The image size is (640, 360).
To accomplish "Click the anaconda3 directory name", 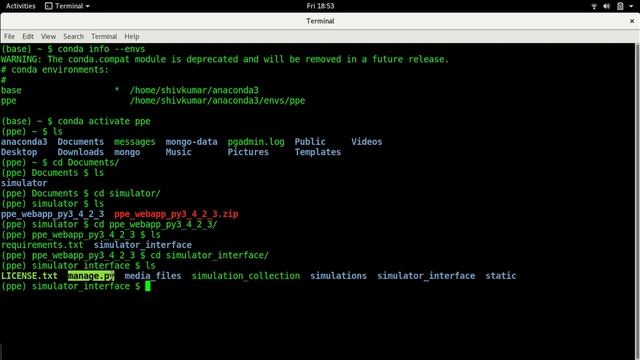I will 24,142.
